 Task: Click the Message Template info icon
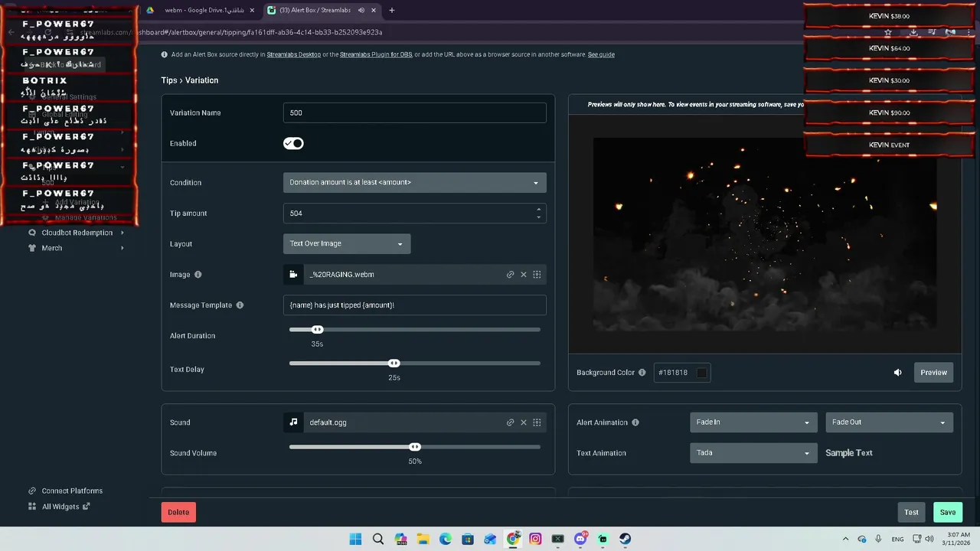click(240, 305)
